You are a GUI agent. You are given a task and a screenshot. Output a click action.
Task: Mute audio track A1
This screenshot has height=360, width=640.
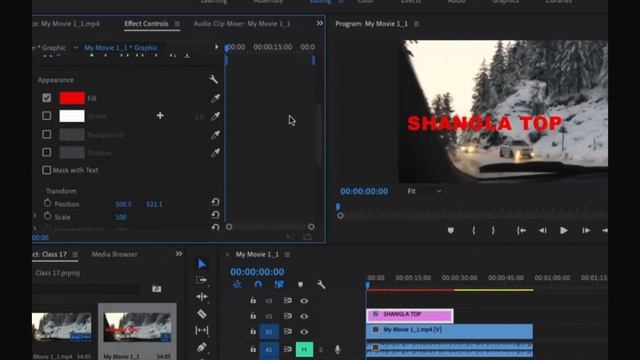point(304,349)
